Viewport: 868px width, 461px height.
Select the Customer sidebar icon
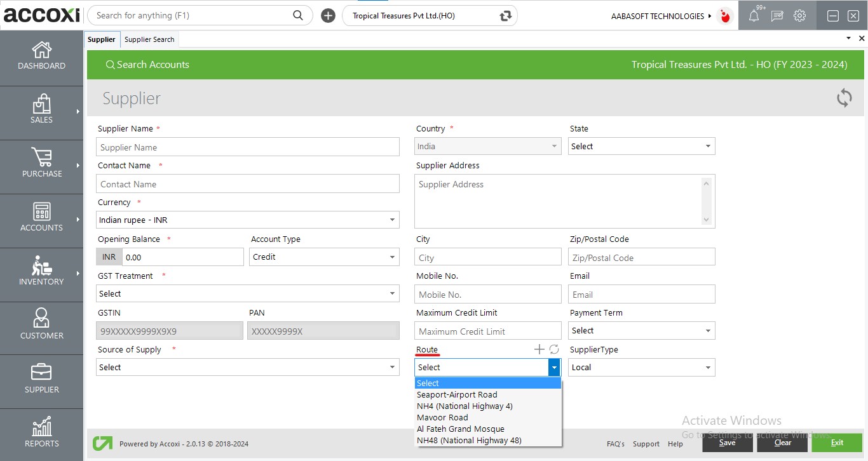pyautogui.click(x=41, y=327)
